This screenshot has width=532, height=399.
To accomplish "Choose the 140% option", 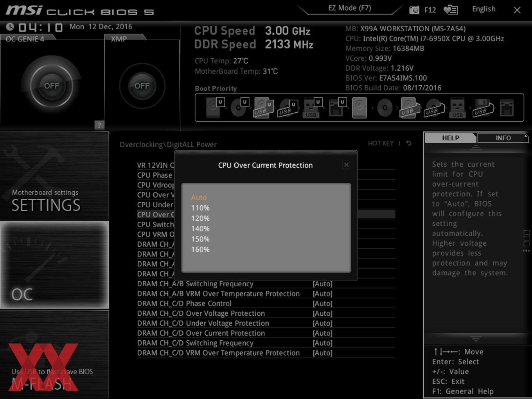I will (x=200, y=228).
